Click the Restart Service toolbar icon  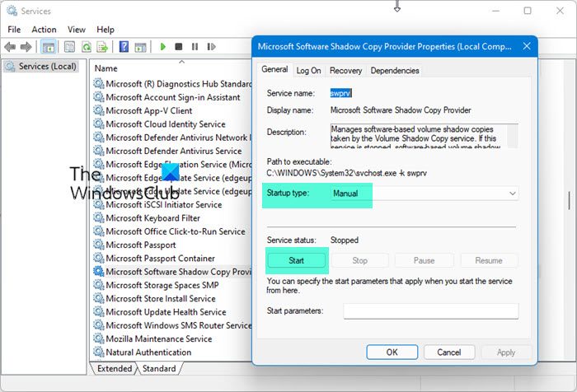(x=211, y=47)
